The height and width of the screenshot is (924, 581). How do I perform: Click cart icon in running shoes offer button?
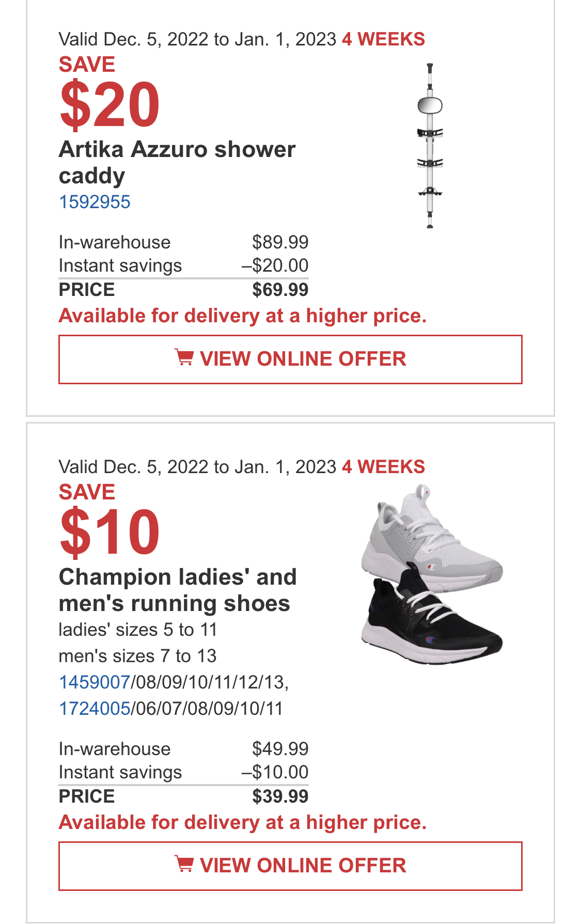click(184, 864)
